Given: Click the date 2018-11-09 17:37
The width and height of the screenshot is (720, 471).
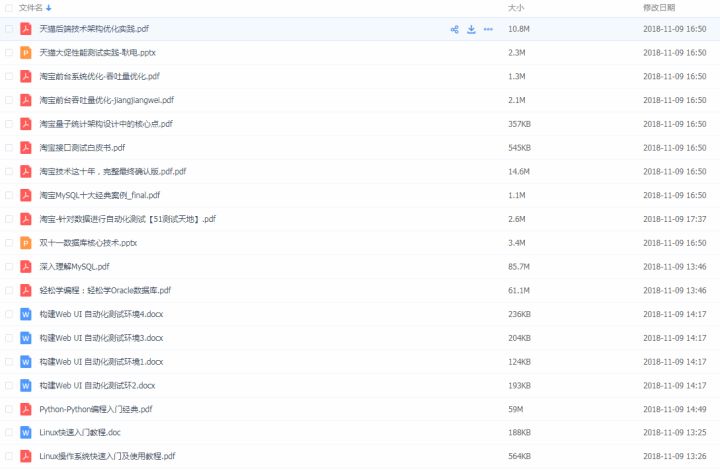Looking at the screenshot, I should pyautogui.click(x=675, y=219).
